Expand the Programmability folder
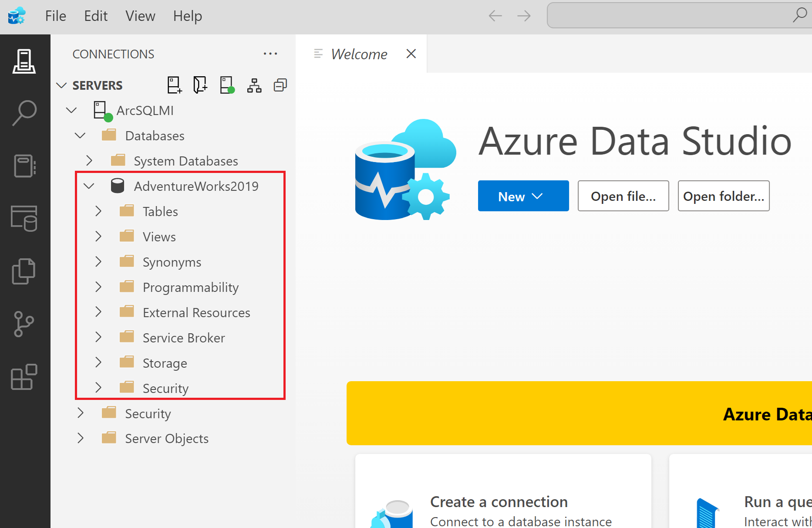812x528 pixels. tap(98, 287)
